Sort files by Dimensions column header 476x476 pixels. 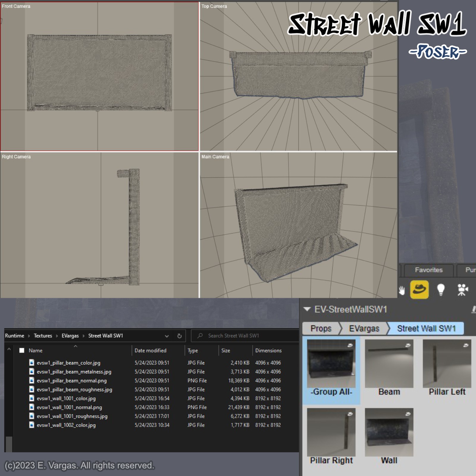click(x=268, y=350)
